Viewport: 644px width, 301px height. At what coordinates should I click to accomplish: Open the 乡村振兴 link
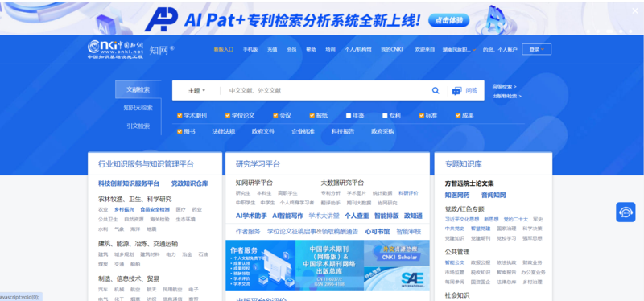click(x=124, y=209)
